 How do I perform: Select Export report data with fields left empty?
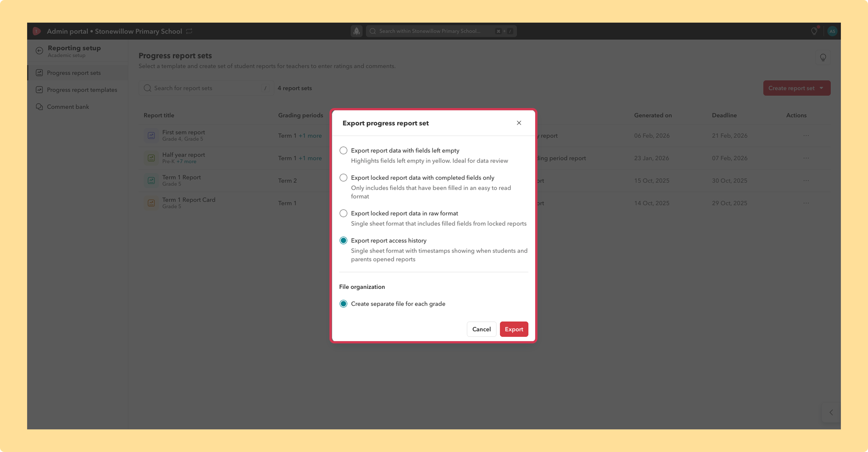pos(343,150)
